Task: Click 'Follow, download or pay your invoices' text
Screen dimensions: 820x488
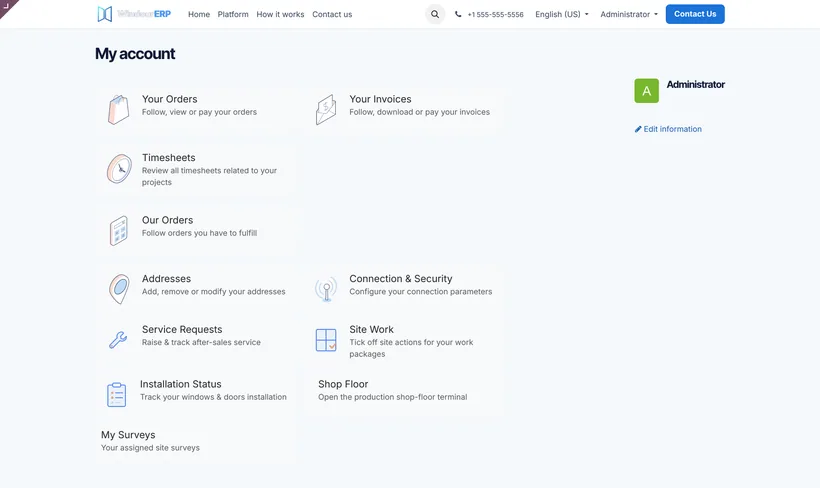Action: coord(419,112)
